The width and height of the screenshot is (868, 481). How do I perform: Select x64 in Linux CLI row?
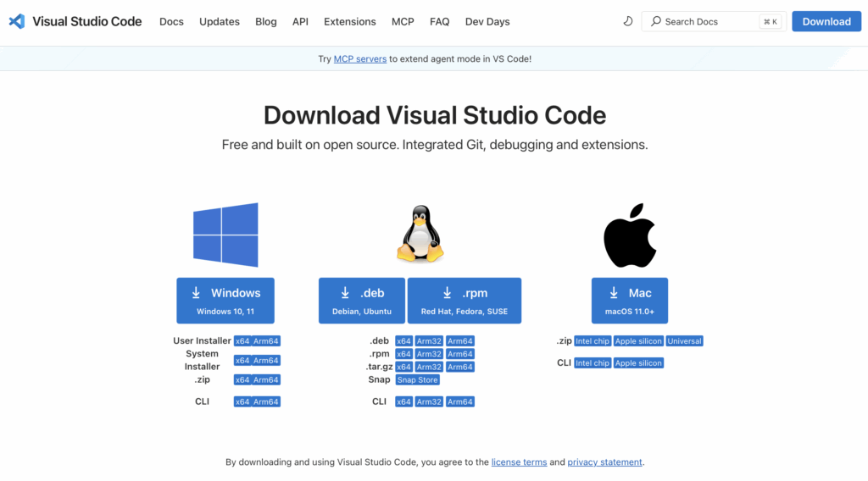(x=404, y=402)
